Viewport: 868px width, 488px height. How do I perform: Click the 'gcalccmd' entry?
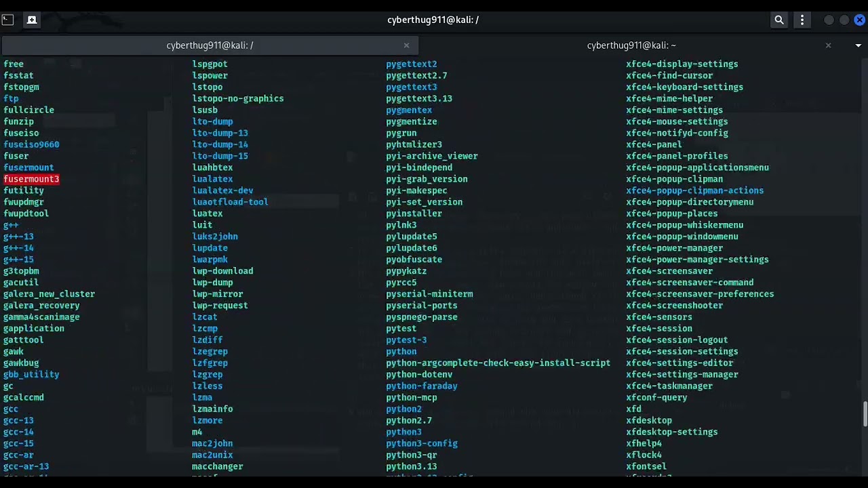pos(24,397)
